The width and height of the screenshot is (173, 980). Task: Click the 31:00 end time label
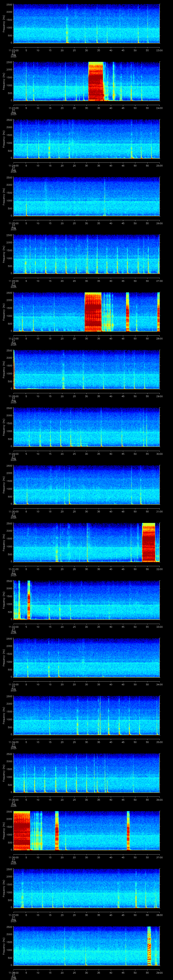[159, 511]
